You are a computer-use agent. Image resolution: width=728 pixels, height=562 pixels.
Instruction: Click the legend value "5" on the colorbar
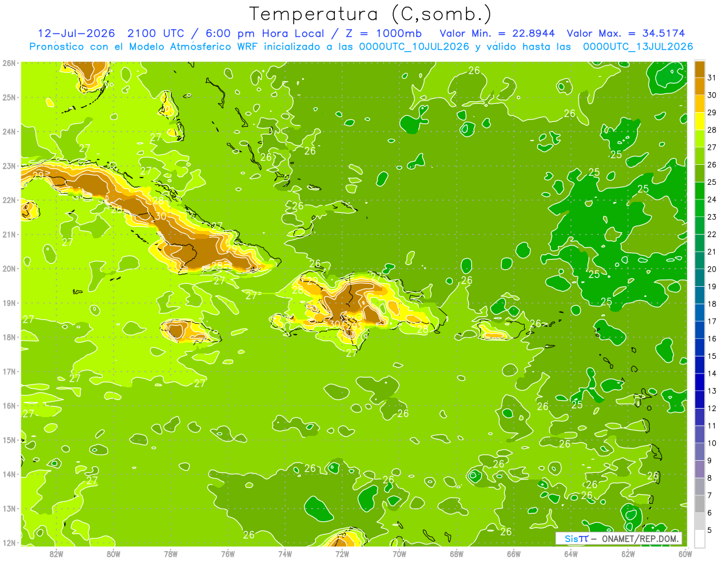pos(710,530)
